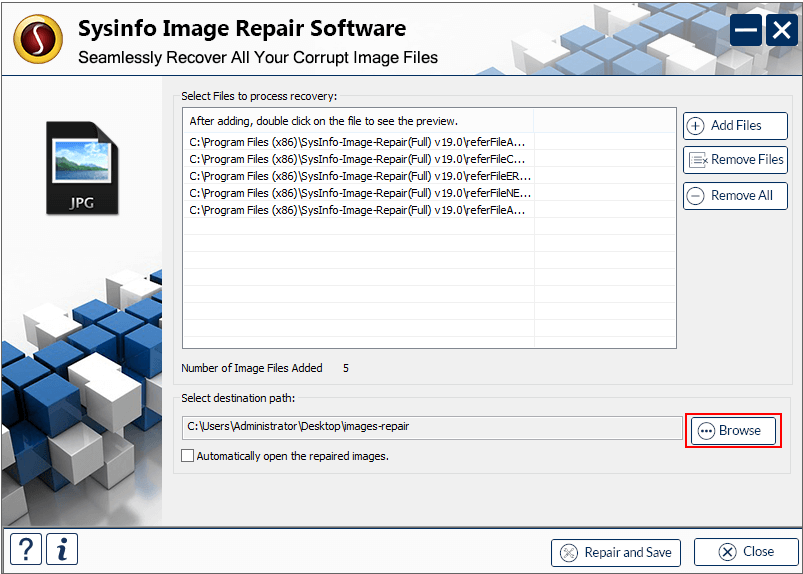Click the destination path field

point(432,428)
